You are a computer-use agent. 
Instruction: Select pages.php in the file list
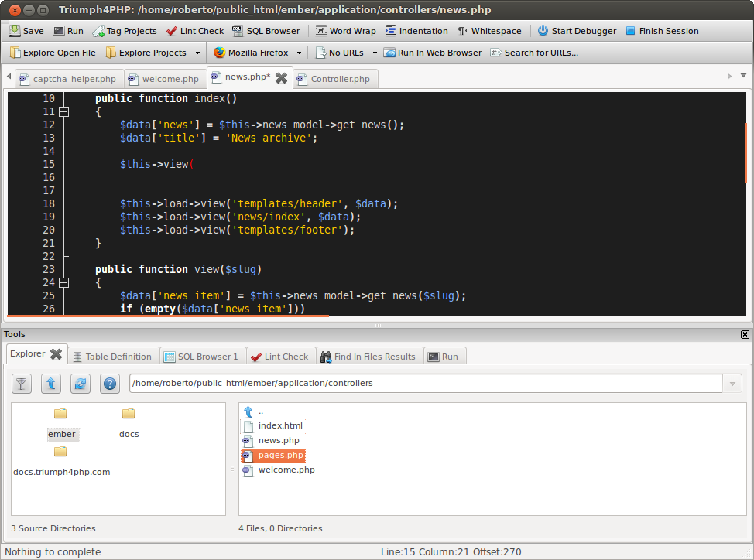pos(273,456)
